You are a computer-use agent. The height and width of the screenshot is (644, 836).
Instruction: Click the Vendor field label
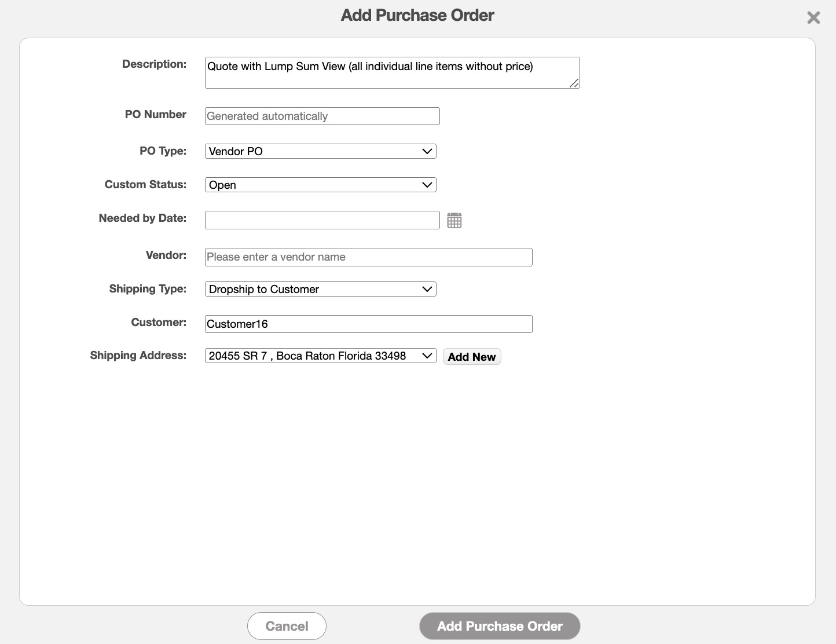166,255
